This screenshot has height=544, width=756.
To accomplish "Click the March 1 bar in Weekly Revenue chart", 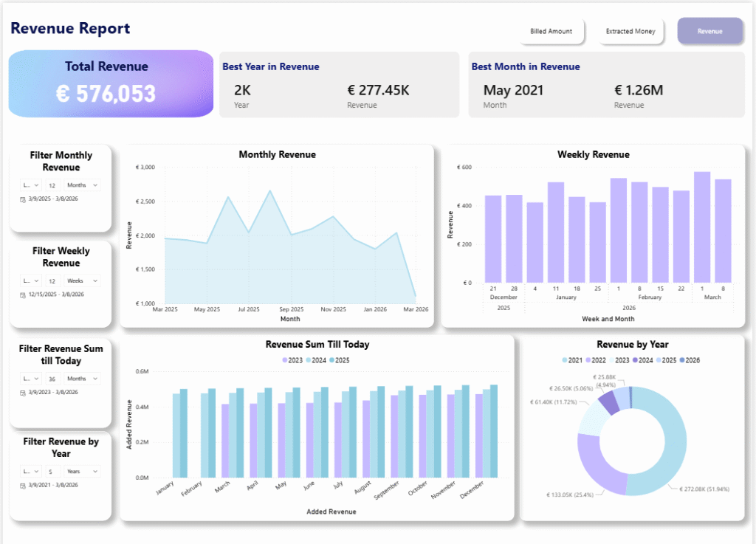I will (x=702, y=227).
